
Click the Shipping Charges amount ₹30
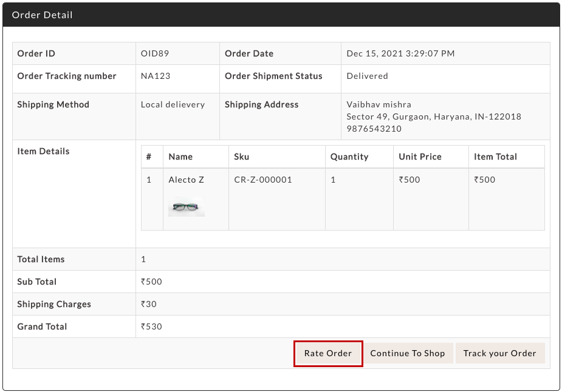(149, 304)
